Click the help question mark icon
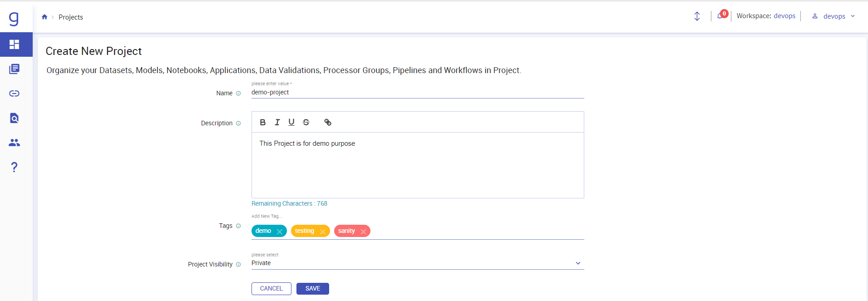868x301 pixels. click(15, 167)
